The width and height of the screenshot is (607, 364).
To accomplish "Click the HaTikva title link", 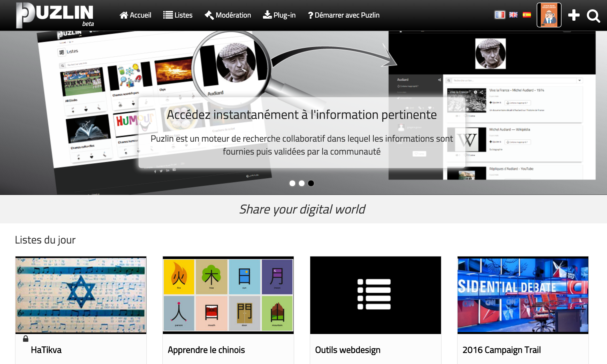I will [x=46, y=350].
